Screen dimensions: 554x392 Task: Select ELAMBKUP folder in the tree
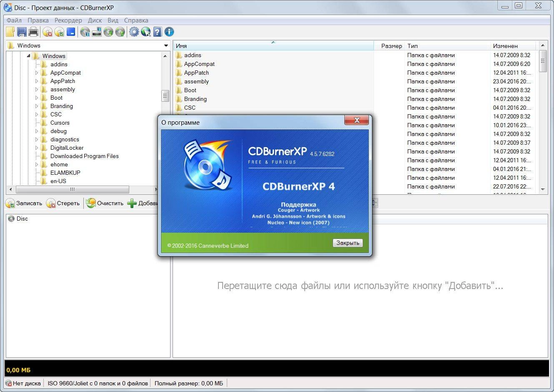tap(65, 173)
